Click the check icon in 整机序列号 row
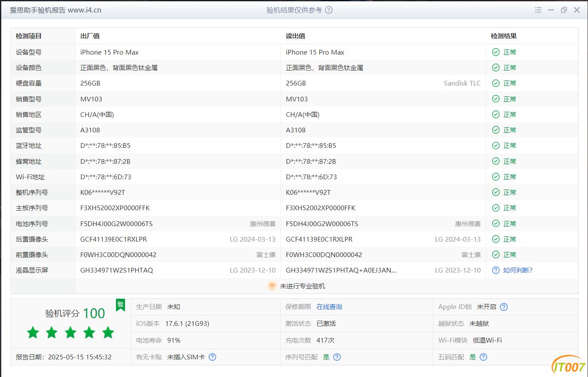The width and height of the screenshot is (588, 377). (x=496, y=193)
